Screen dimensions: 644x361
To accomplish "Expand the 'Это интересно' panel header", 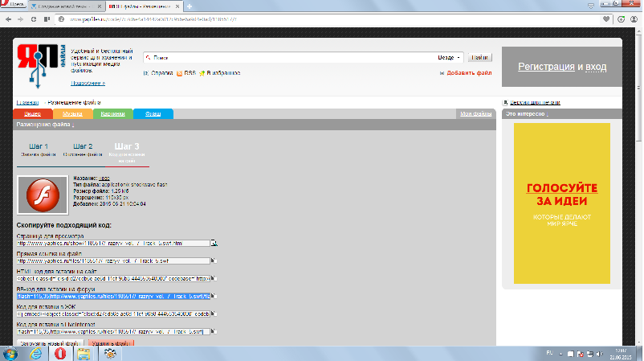I will [x=527, y=114].
